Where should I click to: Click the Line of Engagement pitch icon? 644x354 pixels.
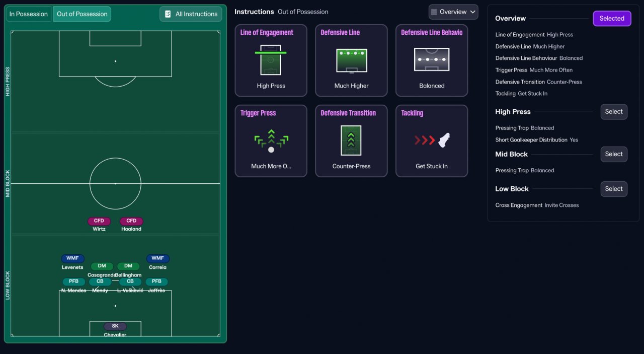271,60
